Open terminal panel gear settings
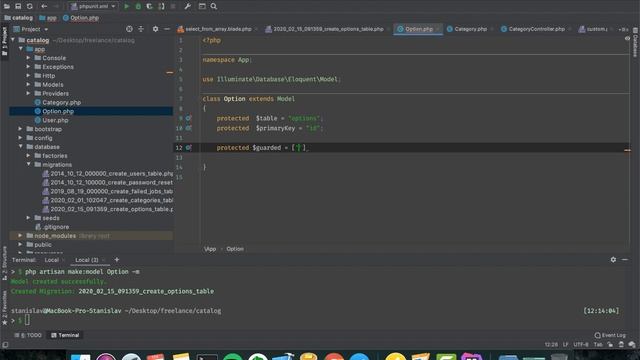Viewport: 640px width, 360px height. click(613, 260)
